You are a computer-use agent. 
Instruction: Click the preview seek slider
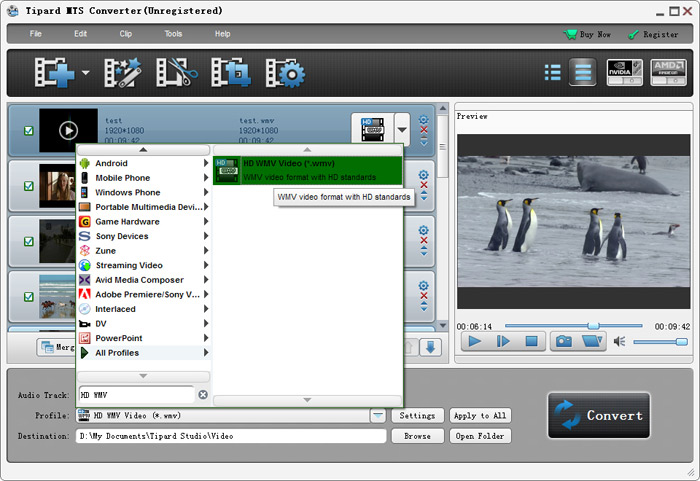(x=573, y=326)
